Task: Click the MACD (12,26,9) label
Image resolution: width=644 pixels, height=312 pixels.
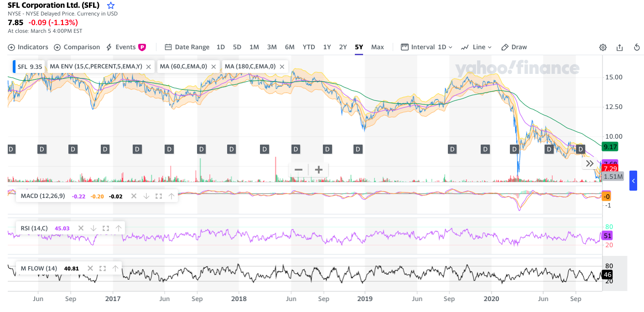Action: click(x=44, y=196)
